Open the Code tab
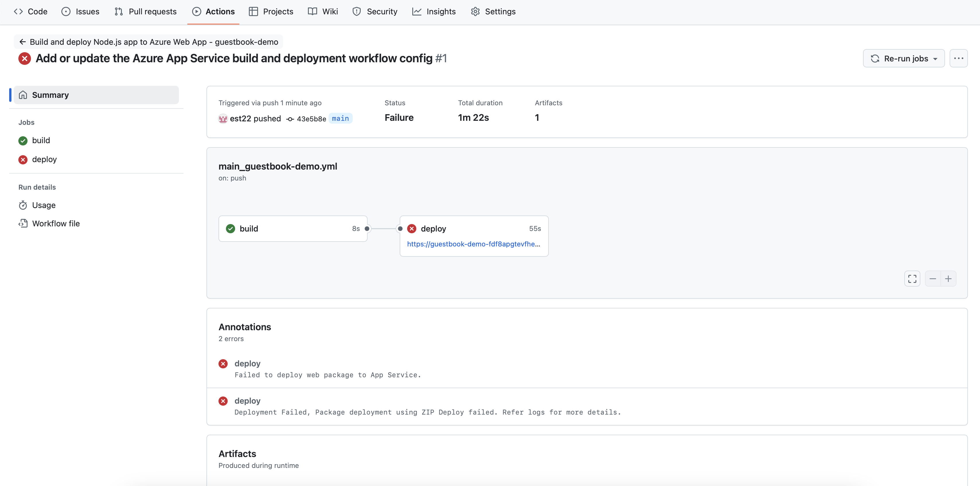This screenshot has height=486, width=980. (x=30, y=11)
